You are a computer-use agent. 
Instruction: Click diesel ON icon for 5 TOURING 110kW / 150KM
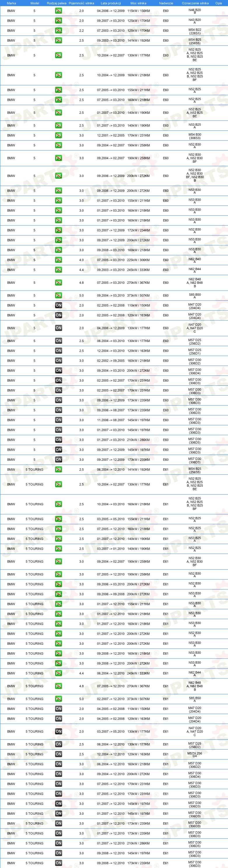click(58, 708)
